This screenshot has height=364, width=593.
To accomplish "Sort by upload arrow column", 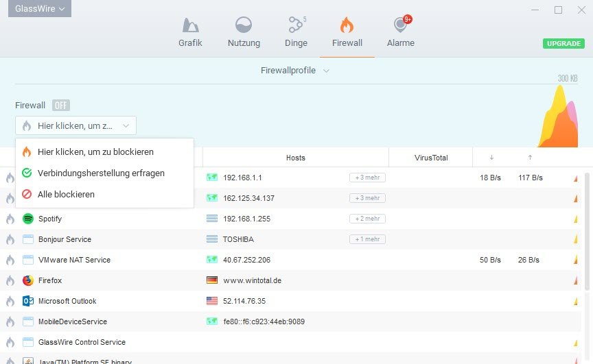I will (530, 158).
